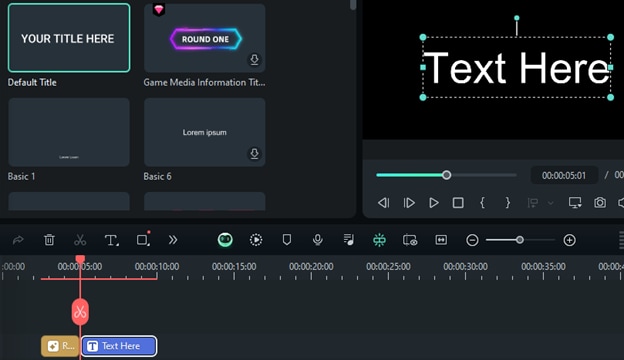Click the 00:00:30:00 mark on ruler
Image resolution: width=624 pixels, height=360 pixels.
point(466,267)
